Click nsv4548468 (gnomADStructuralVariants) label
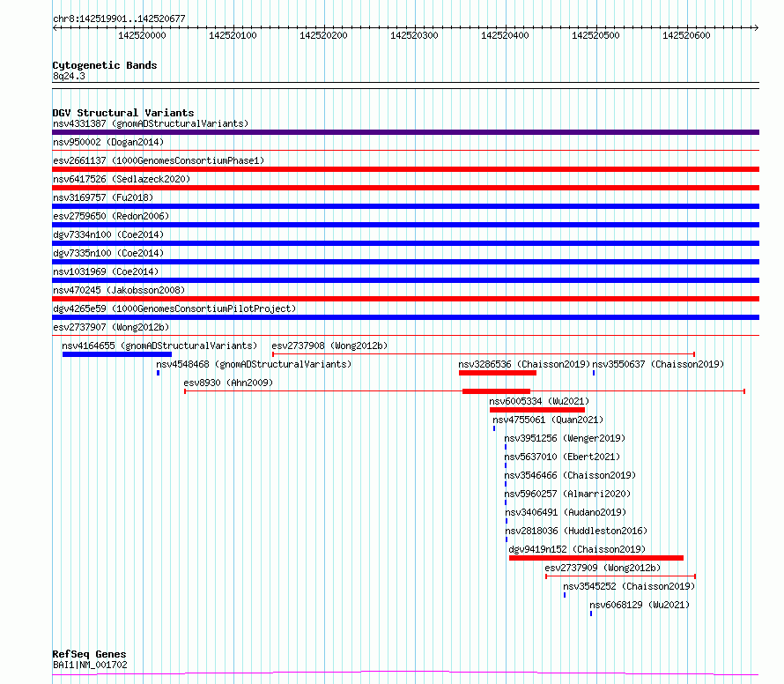This screenshot has width=784, height=684. pos(254,364)
